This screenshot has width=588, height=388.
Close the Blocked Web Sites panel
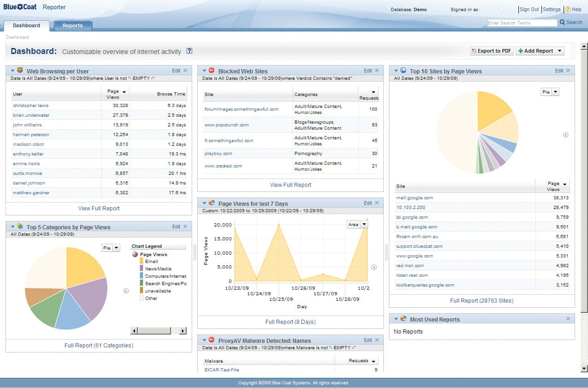tap(377, 71)
